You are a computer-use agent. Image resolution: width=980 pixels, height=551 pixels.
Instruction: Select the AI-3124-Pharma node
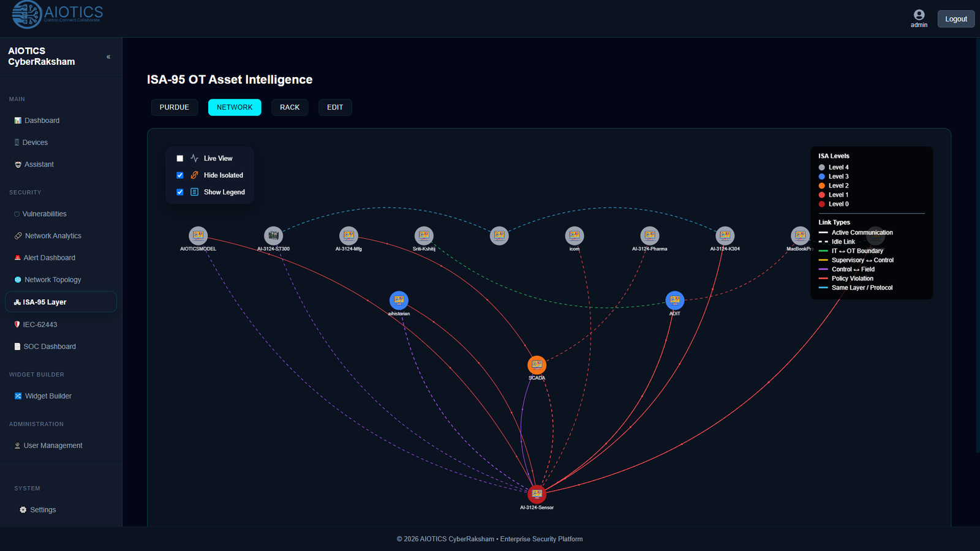coord(650,236)
